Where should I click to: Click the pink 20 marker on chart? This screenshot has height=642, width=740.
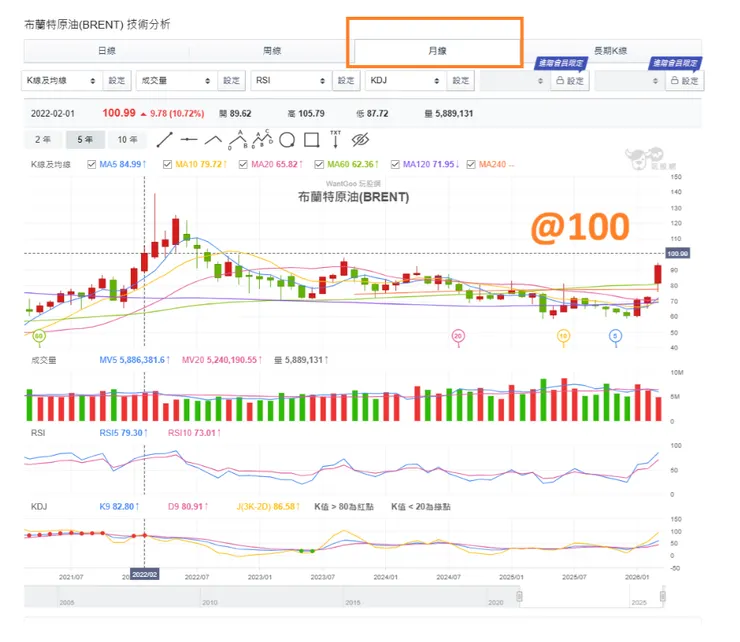tap(458, 336)
